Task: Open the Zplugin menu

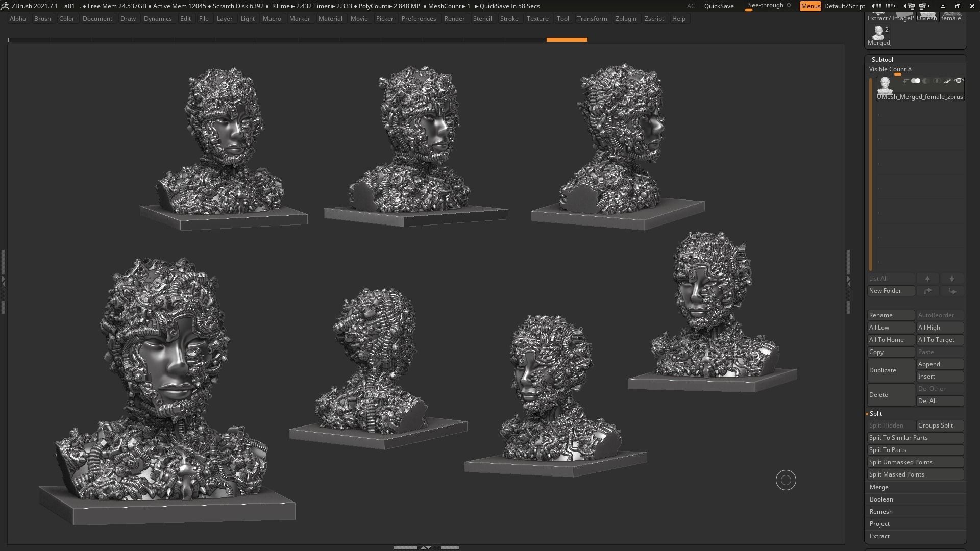Action: [x=625, y=19]
